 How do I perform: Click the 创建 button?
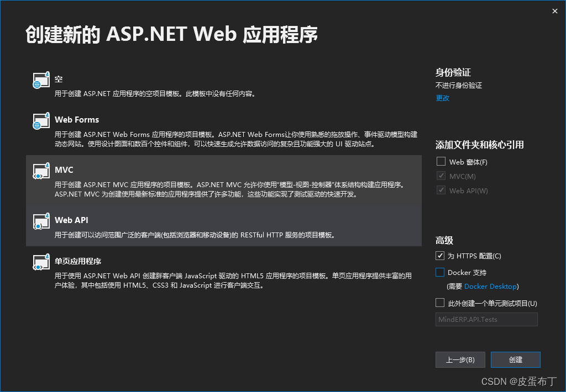(515, 359)
